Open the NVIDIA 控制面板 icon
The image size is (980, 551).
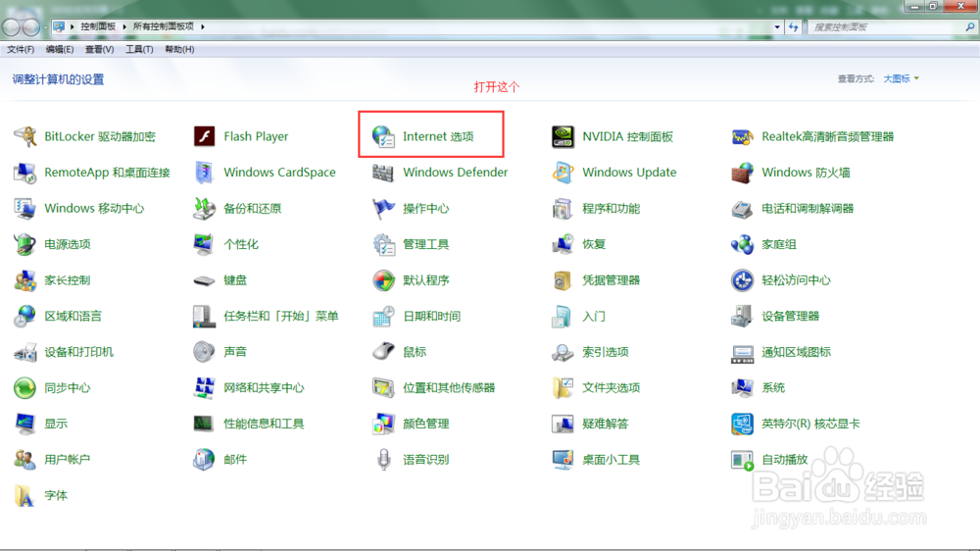(x=563, y=136)
